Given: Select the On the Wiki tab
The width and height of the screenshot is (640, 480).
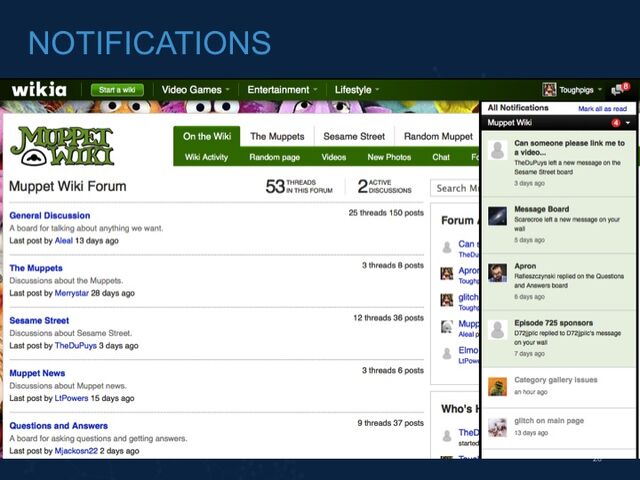Looking at the screenshot, I should [207, 136].
